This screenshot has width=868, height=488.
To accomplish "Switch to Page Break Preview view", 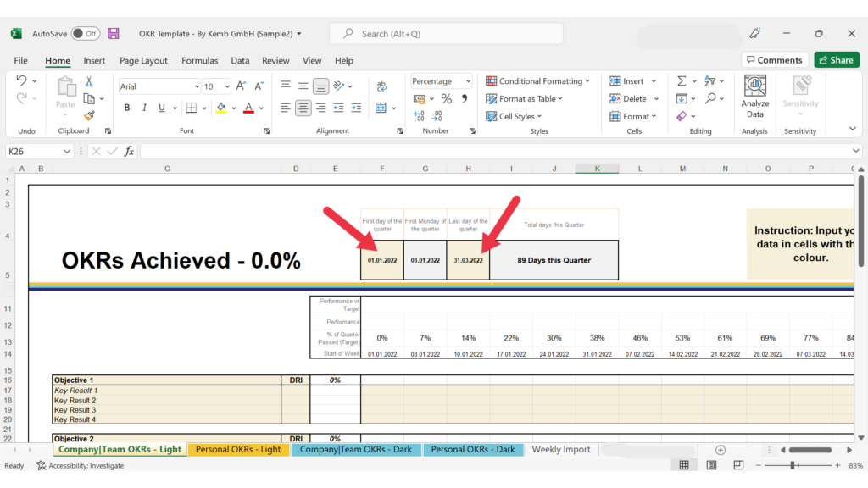I will click(738, 465).
